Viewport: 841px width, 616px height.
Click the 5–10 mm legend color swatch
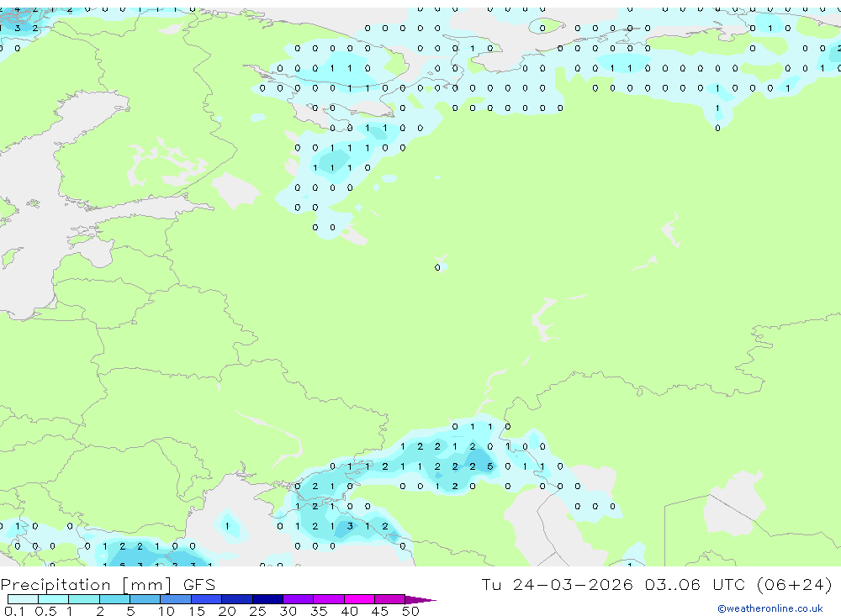145,599
